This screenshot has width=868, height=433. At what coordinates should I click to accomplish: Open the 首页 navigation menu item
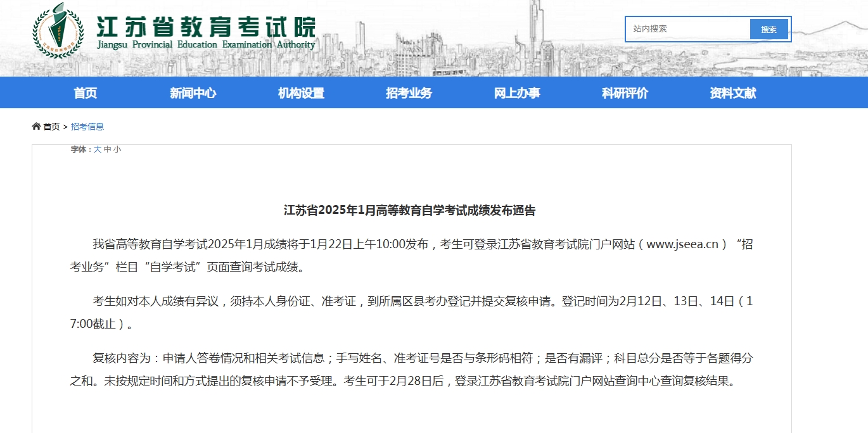(x=86, y=93)
